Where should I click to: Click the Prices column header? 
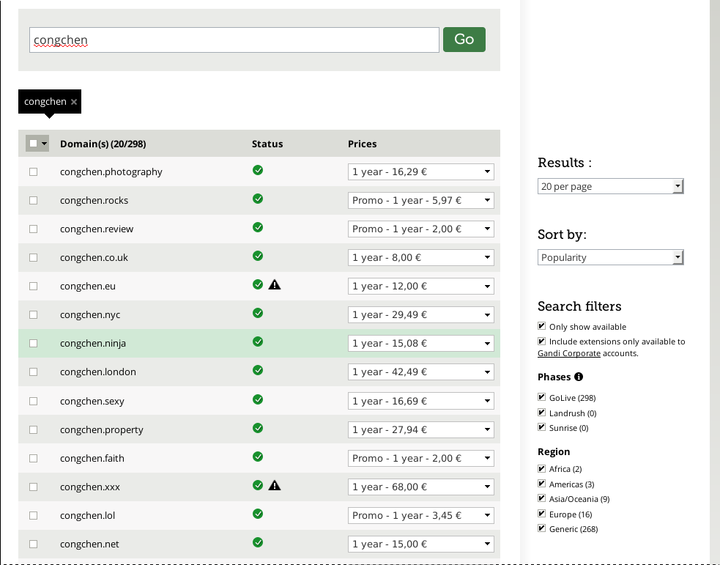pyautogui.click(x=362, y=144)
